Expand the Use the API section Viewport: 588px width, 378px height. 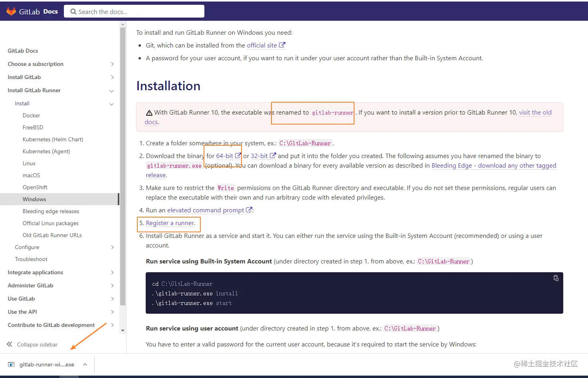(112, 312)
